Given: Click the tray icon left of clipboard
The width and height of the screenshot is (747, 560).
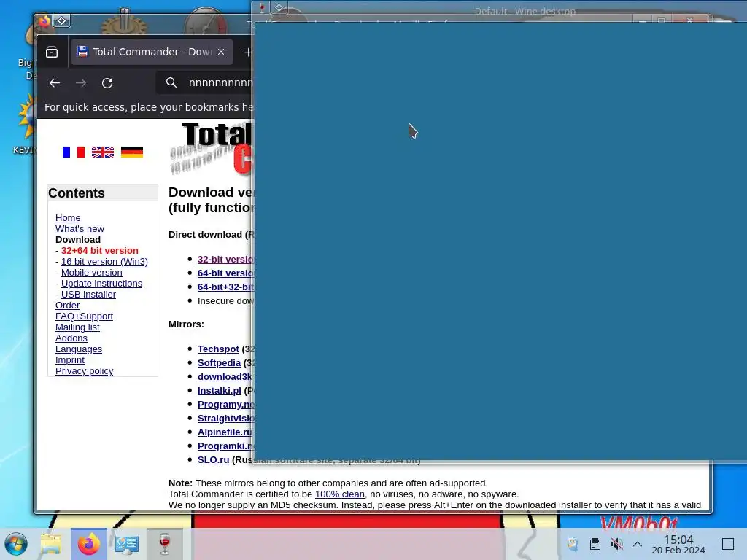Looking at the screenshot, I should click(573, 544).
